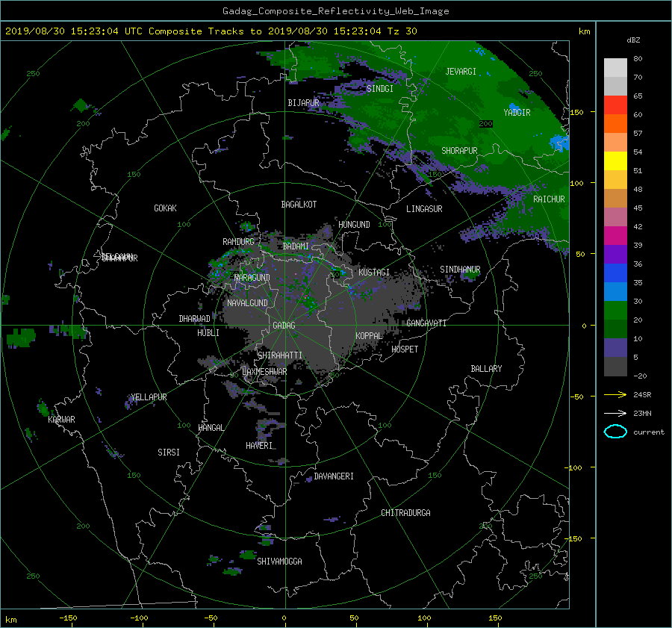Click the 'dBZ' legend heading

[x=633, y=40]
